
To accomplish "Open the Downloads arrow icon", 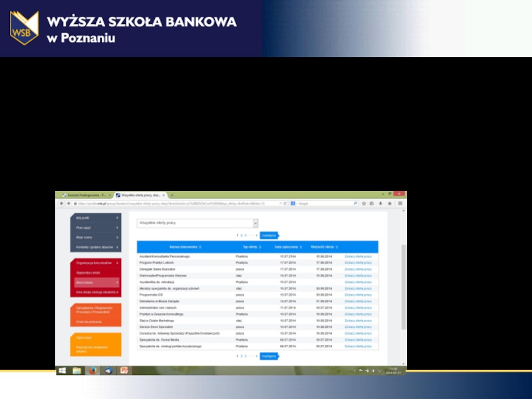I will 380,203.
